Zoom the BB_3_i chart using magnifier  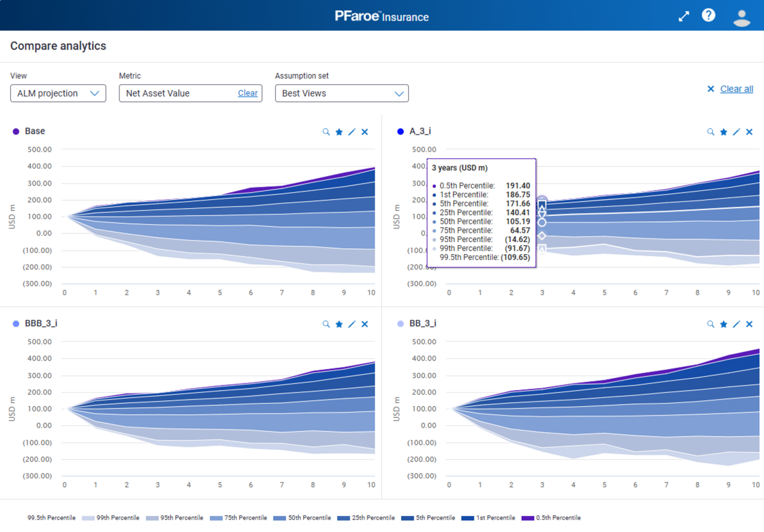pos(710,324)
